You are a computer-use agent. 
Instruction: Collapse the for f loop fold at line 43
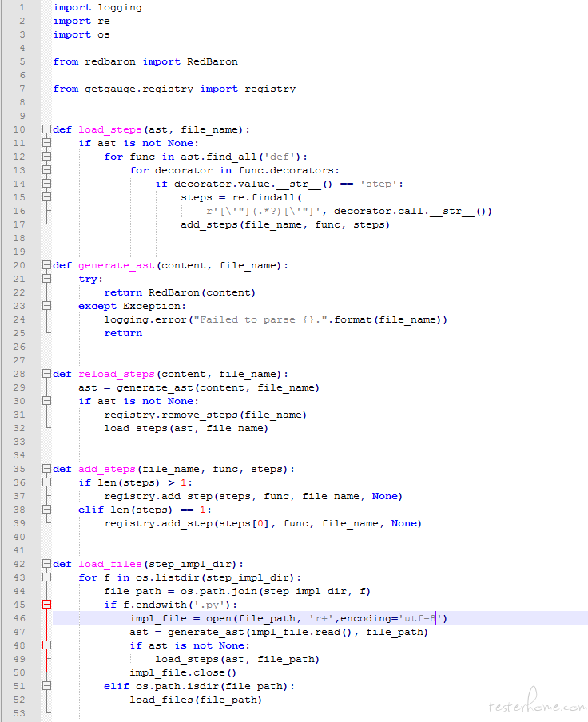point(46,577)
